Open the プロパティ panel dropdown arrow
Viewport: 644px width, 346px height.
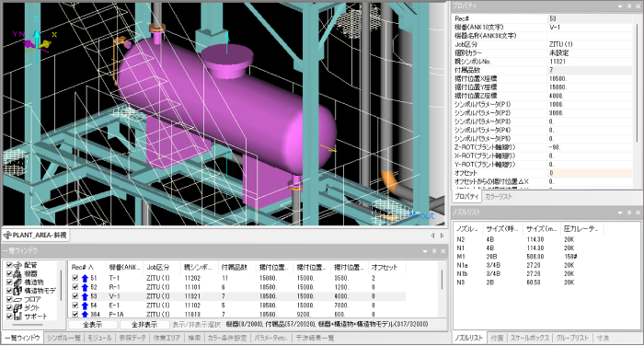620,6
